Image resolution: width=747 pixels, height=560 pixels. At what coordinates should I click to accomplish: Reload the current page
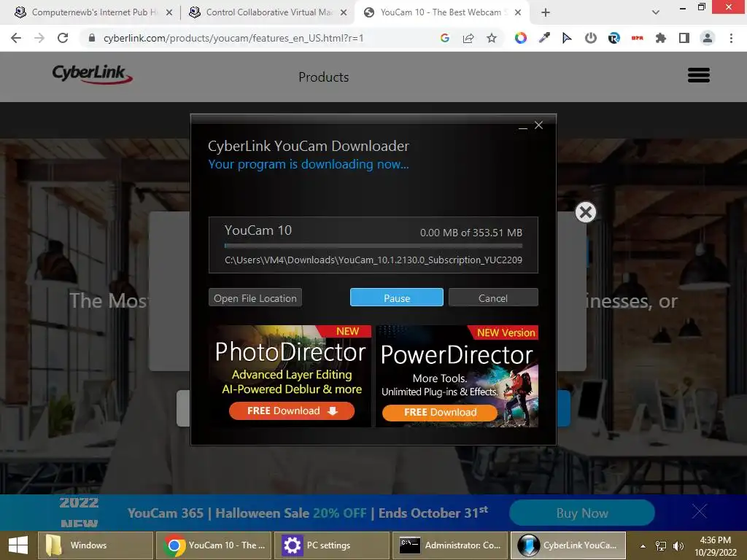(x=63, y=38)
